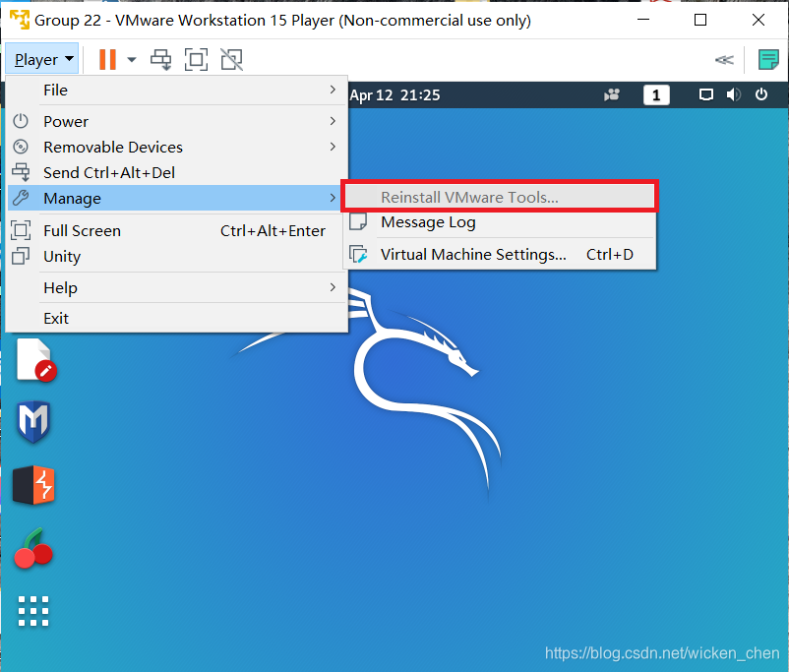Open Virtual Machine Settings
Image resolution: width=789 pixels, height=672 pixels.
(x=499, y=254)
